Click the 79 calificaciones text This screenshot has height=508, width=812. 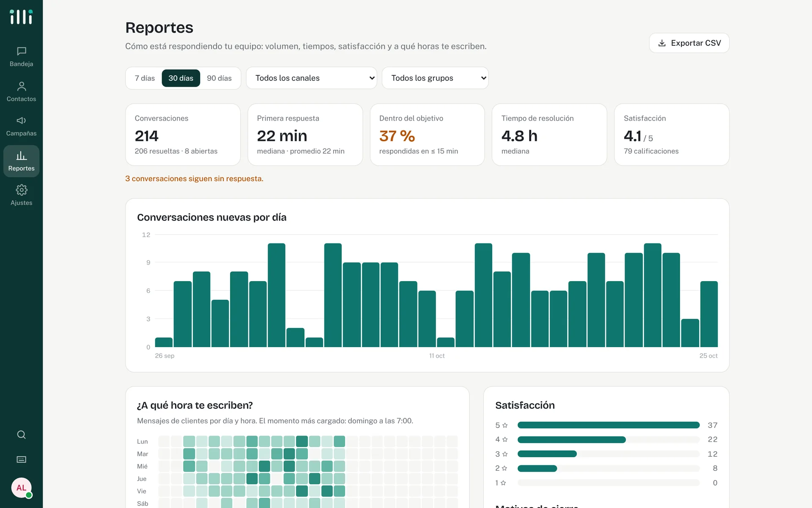(x=651, y=151)
